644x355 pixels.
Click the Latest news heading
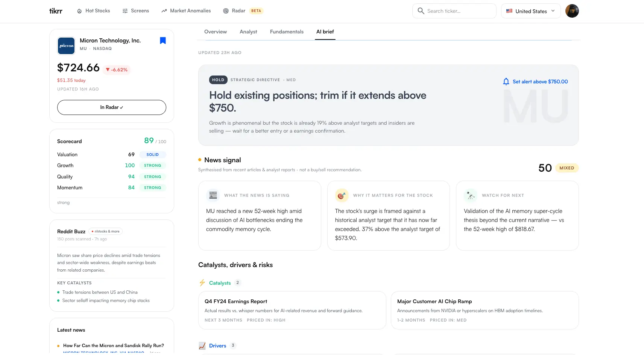(71, 330)
